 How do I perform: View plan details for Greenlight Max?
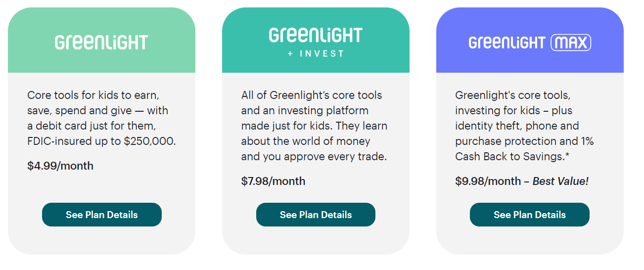[530, 215]
